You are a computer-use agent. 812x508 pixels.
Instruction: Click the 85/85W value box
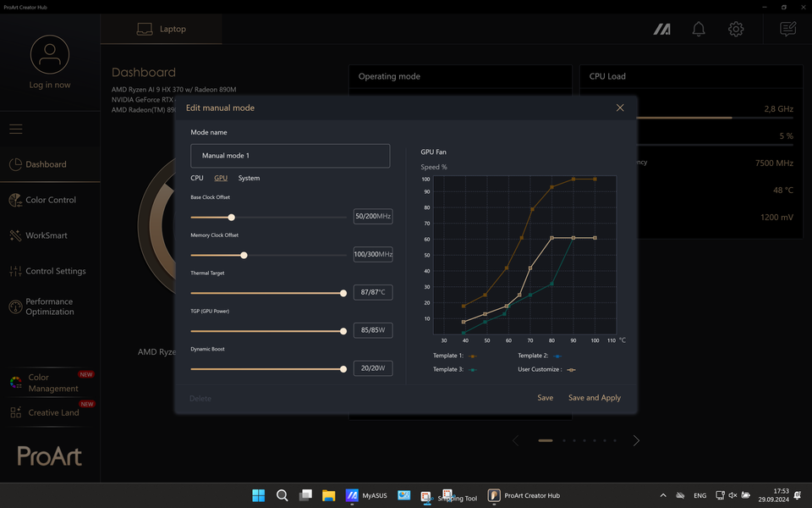[x=373, y=330]
